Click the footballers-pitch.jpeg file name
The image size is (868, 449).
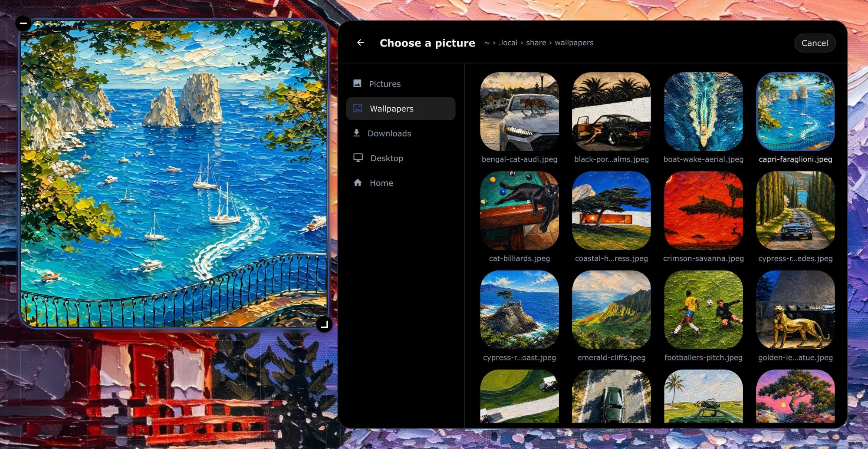[x=704, y=357]
